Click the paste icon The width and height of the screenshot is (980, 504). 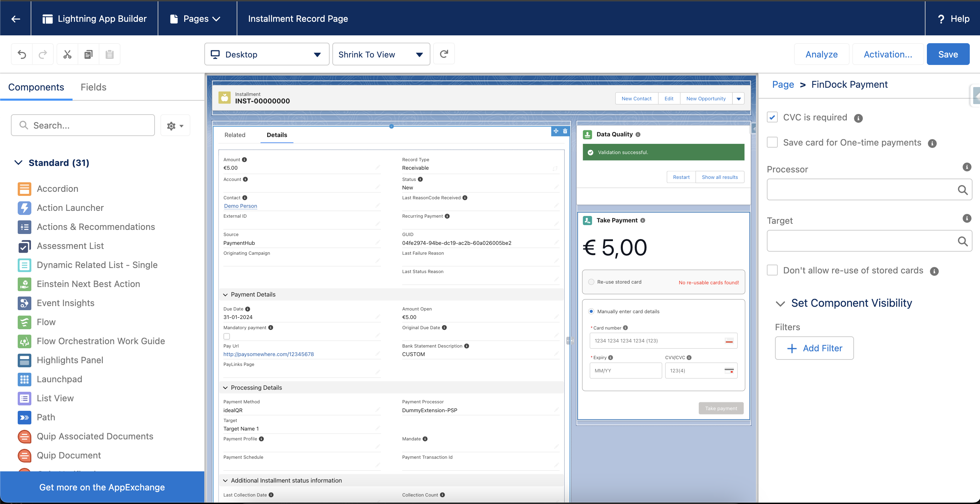110,54
